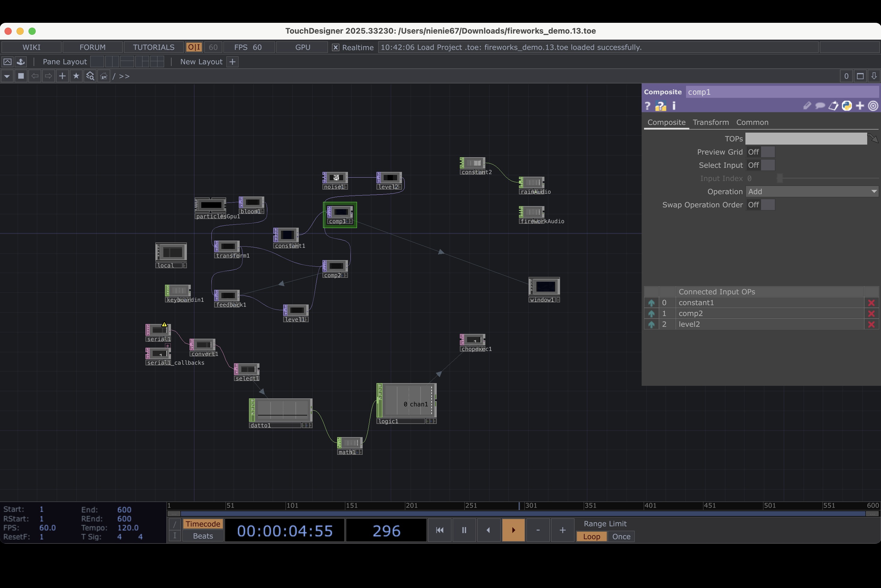The width and height of the screenshot is (881, 588).
Task: Open Python help icon in parameter panel
Action: pos(661,106)
